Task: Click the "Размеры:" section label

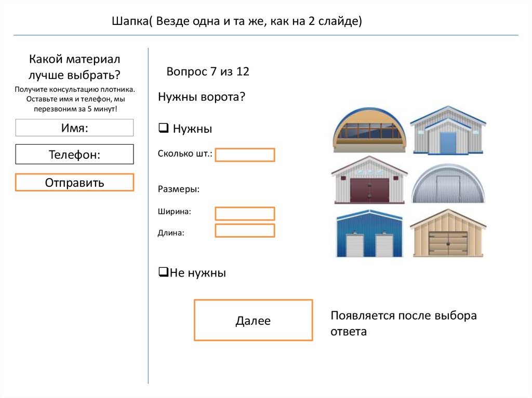Action: [179, 189]
